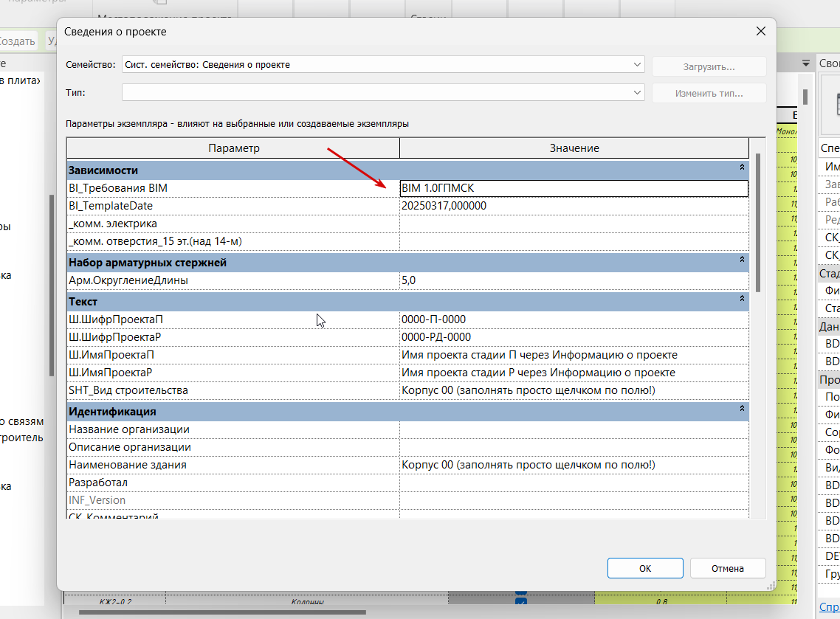Click the Название организации value cell
The image size is (840, 619).
point(574,429)
